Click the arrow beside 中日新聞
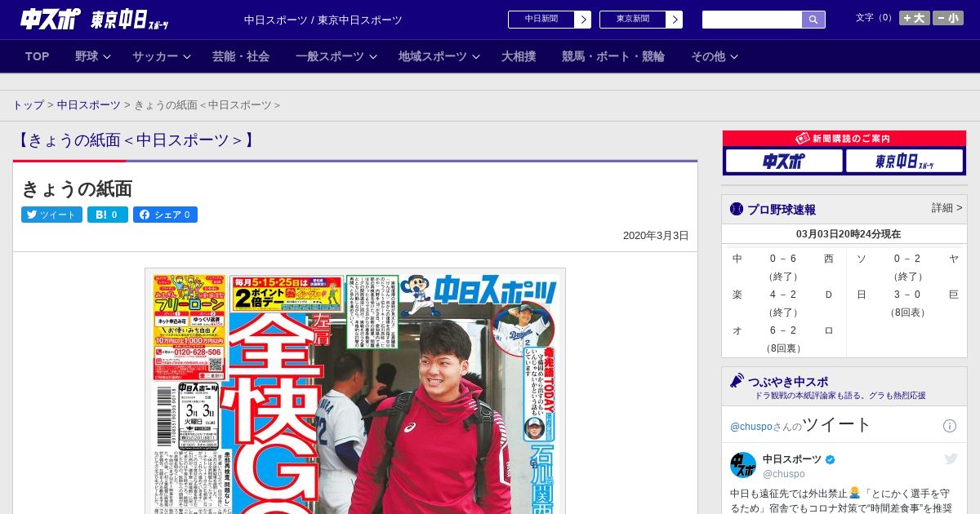 point(583,20)
